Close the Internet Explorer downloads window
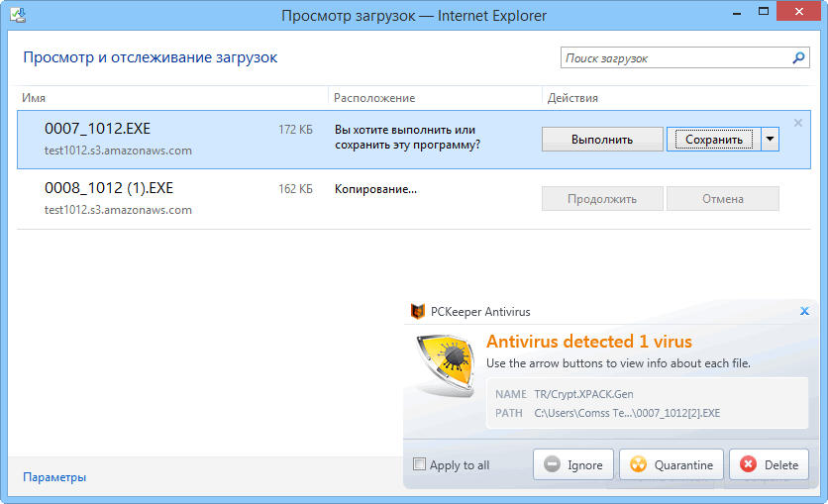 pos(799,11)
